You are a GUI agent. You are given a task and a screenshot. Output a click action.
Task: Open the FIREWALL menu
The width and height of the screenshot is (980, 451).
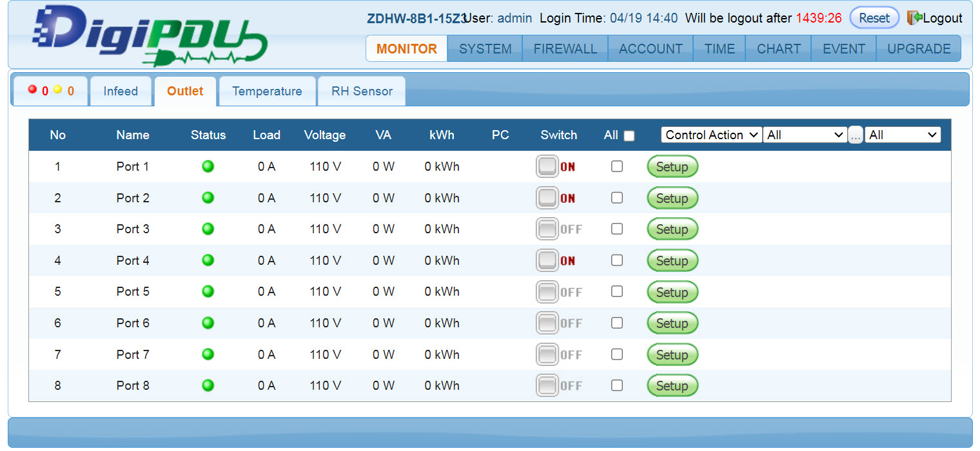pyautogui.click(x=565, y=49)
